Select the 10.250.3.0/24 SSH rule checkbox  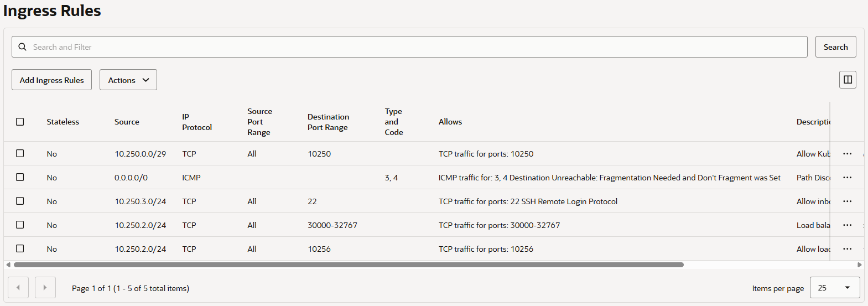point(20,201)
